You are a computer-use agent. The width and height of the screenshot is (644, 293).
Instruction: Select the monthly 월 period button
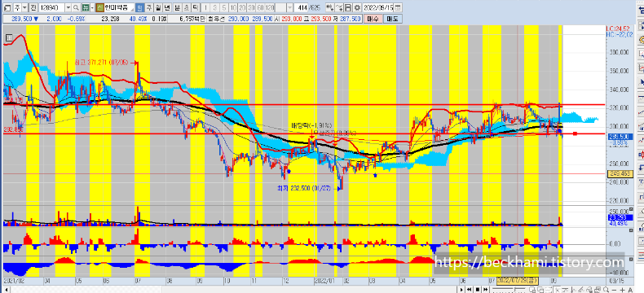click(x=158, y=8)
